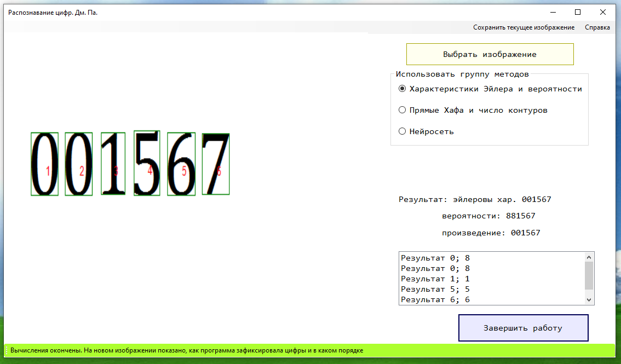Click the detected digit 5 box
The width and height of the screenshot is (621, 364).
point(147,163)
